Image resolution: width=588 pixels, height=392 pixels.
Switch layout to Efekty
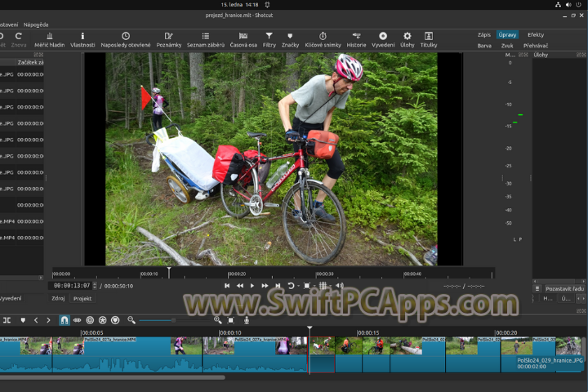(x=536, y=34)
